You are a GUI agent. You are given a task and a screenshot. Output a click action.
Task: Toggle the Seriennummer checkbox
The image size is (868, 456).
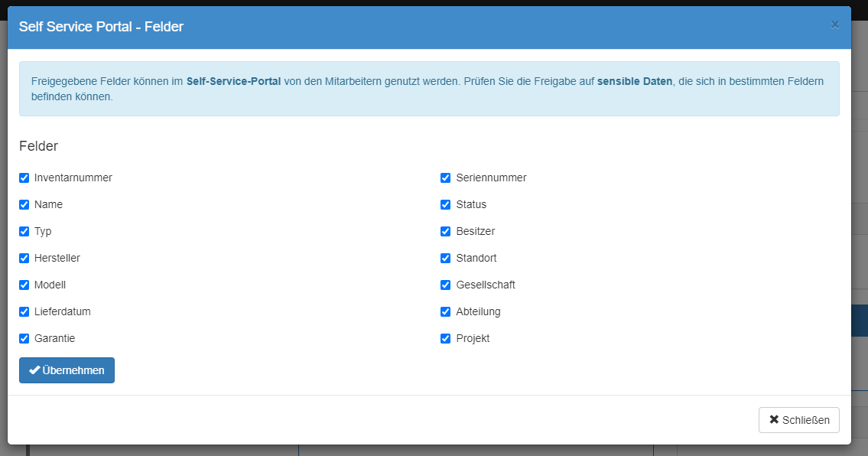point(446,178)
